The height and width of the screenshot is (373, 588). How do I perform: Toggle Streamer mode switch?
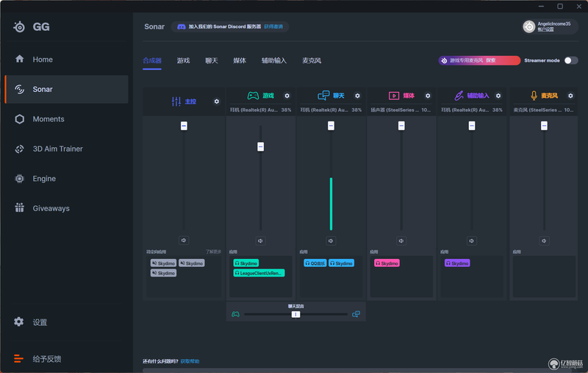click(571, 60)
